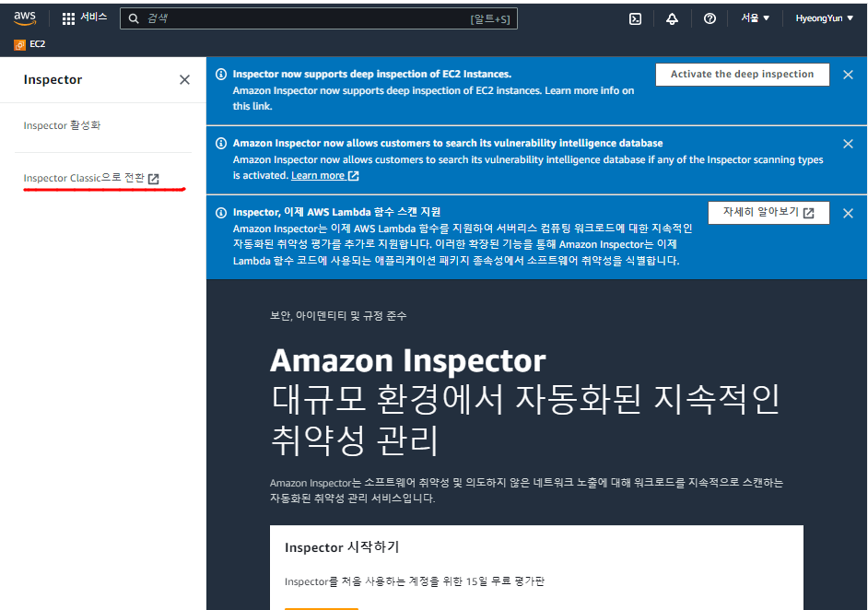Open the services grid menu icon
Viewport: 868px width, 610px height.
(x=68, y=18)
